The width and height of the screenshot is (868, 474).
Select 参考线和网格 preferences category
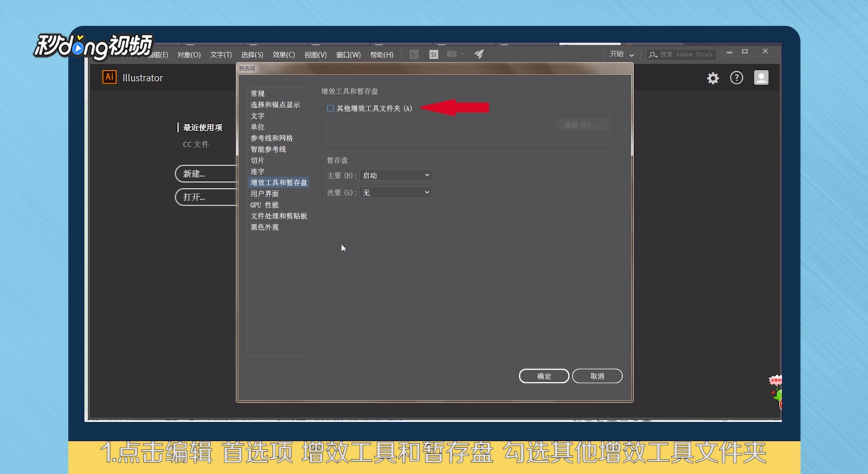point(271,138)
